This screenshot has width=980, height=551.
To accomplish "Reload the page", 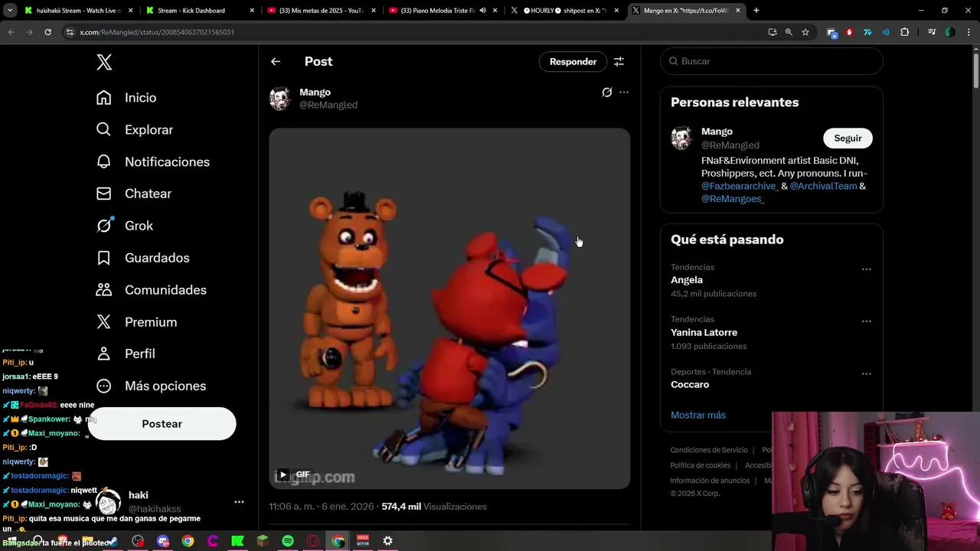I will (x=47, y=32).
